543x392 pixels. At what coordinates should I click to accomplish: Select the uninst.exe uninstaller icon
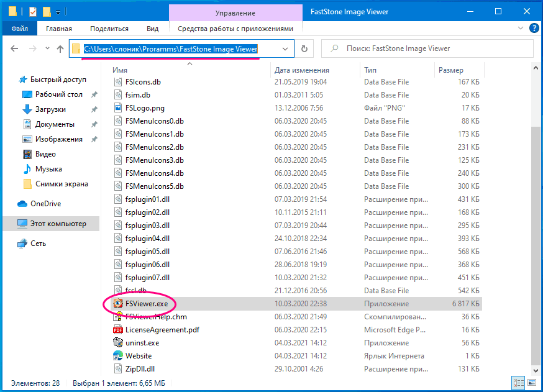[118, 343]
